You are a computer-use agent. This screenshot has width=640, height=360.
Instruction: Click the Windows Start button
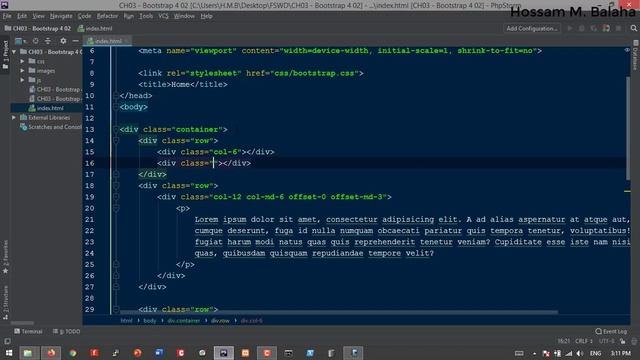click(x=9, y=353)
